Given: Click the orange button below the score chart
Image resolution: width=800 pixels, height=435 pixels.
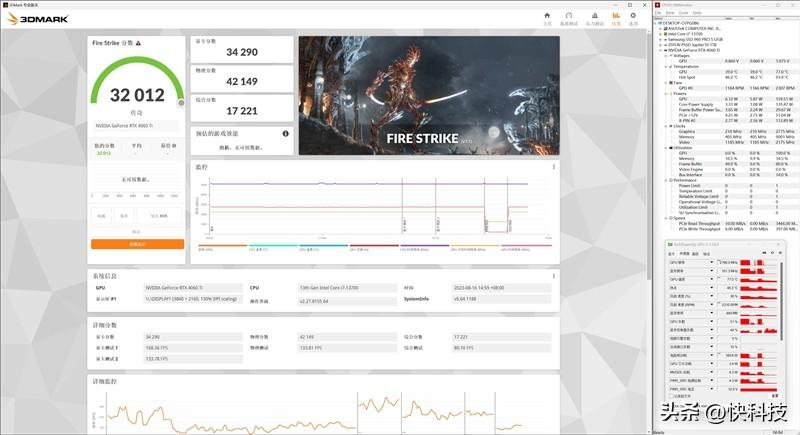Looking at the screenshot, I should point(137,244).
